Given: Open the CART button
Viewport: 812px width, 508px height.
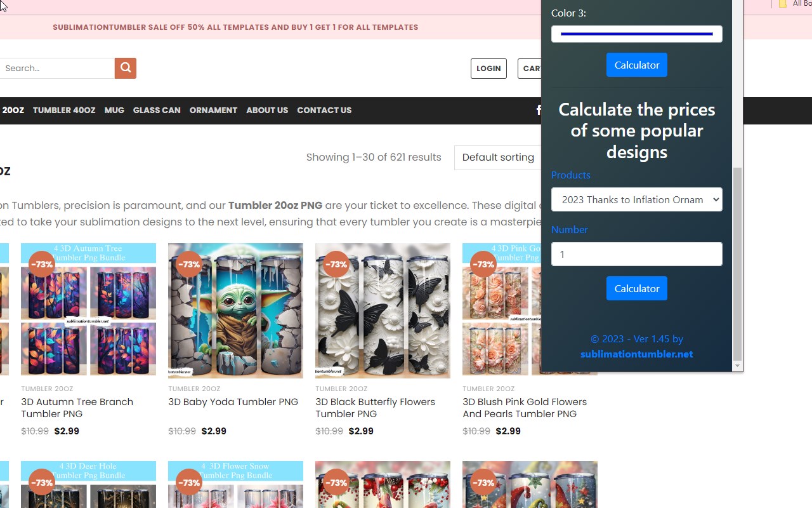Looking at the screenshot, I should click(x=530, y=69).
